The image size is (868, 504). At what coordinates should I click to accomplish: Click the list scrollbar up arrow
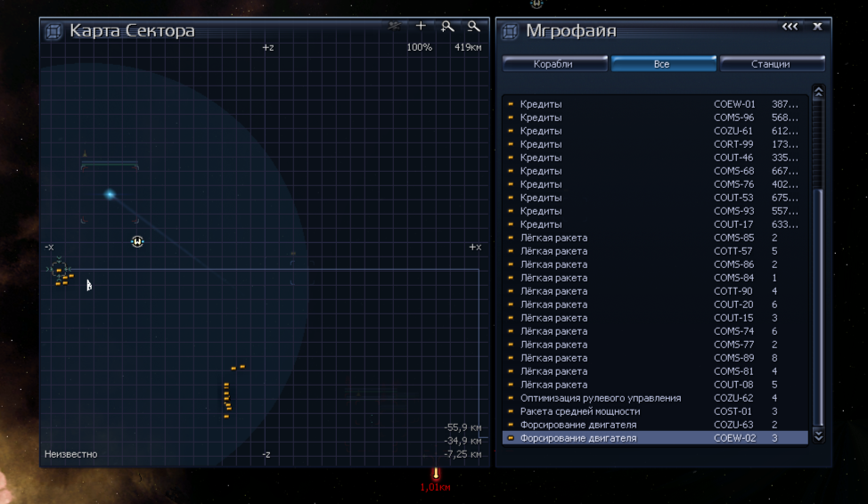point(818,93)
